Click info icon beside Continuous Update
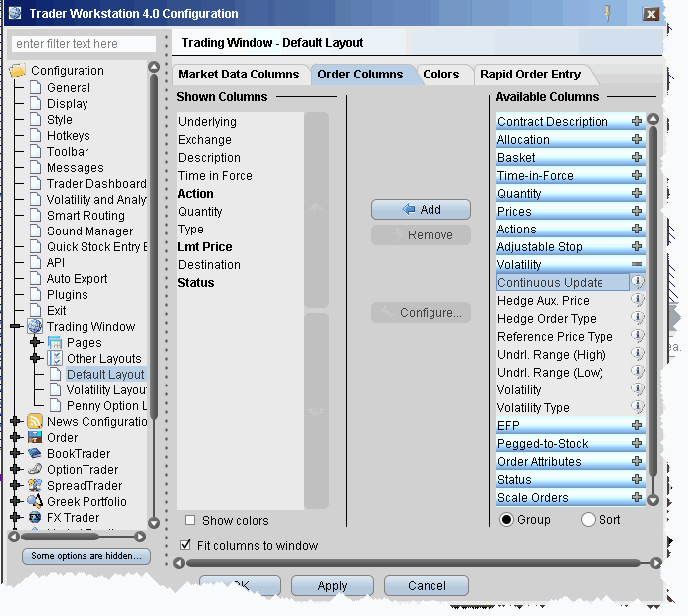Viewport: 688px width, 616px height. [638, 282]
